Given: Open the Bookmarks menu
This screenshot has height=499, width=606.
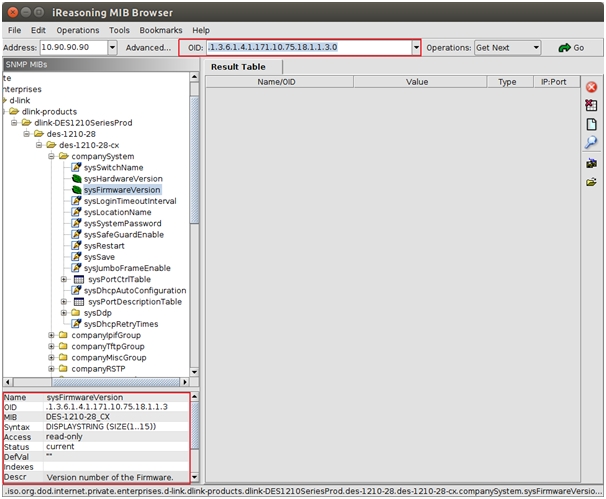Looking at the screenshot, I should coord(160,30).
